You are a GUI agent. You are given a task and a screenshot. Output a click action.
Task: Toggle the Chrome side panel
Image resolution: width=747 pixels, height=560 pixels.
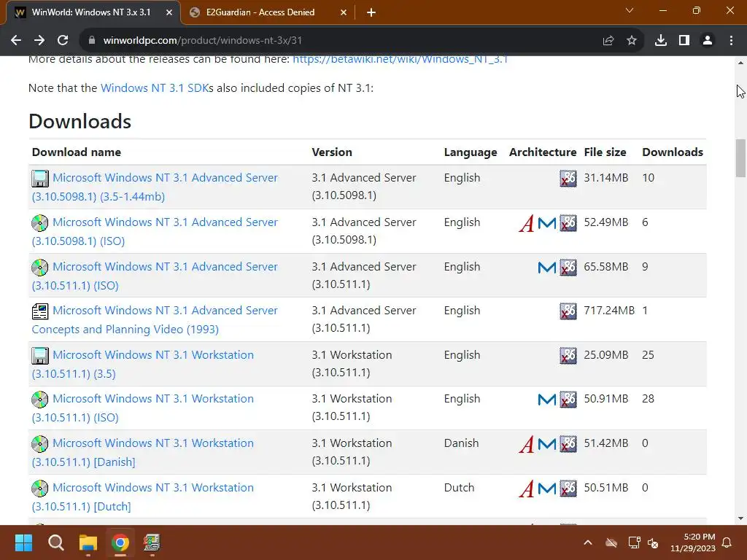pyautogui.click(x=684, y=41)
